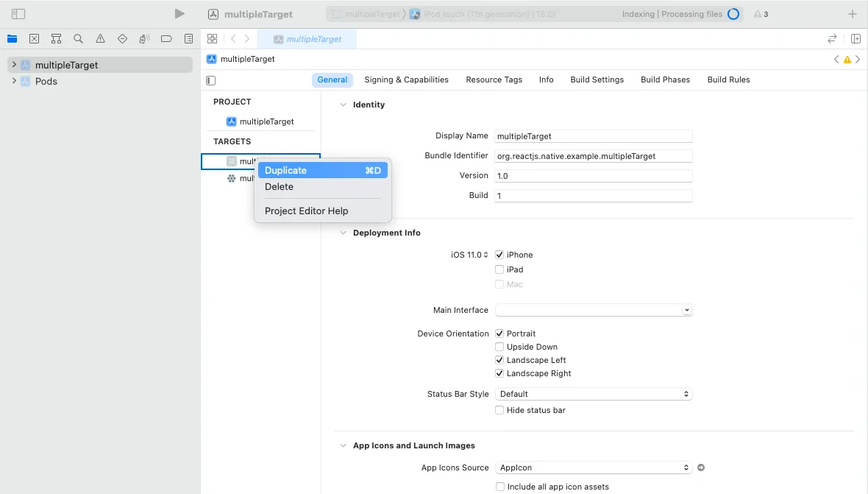Viewport: 868px width, 494px height.
Task: Click the Bundle Identifier field
Action: [594, 156]
